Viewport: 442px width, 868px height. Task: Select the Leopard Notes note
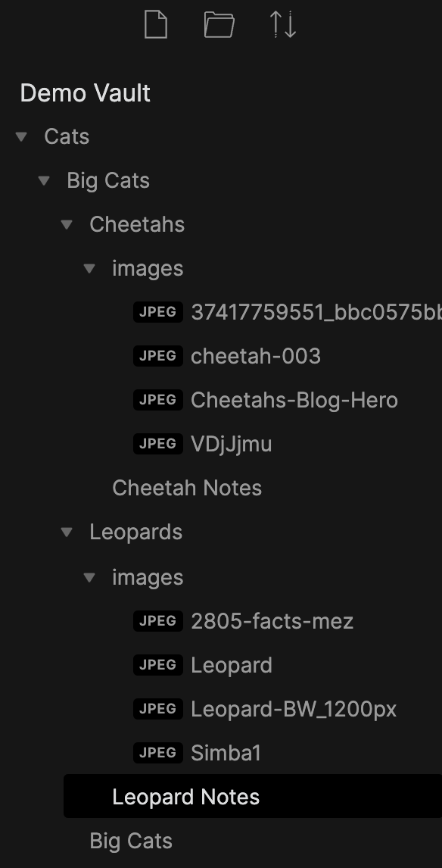[253, 797]
